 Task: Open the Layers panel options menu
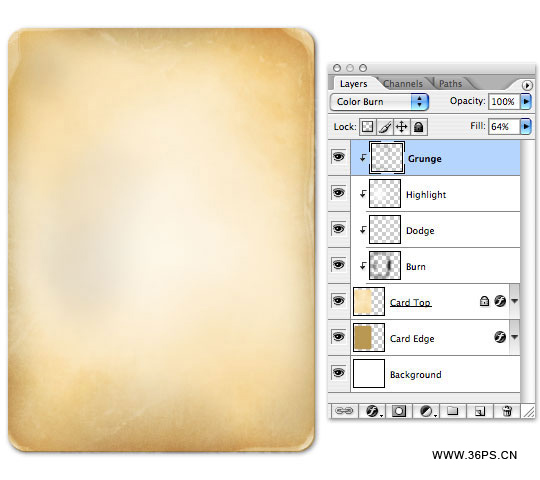(527, 85)
